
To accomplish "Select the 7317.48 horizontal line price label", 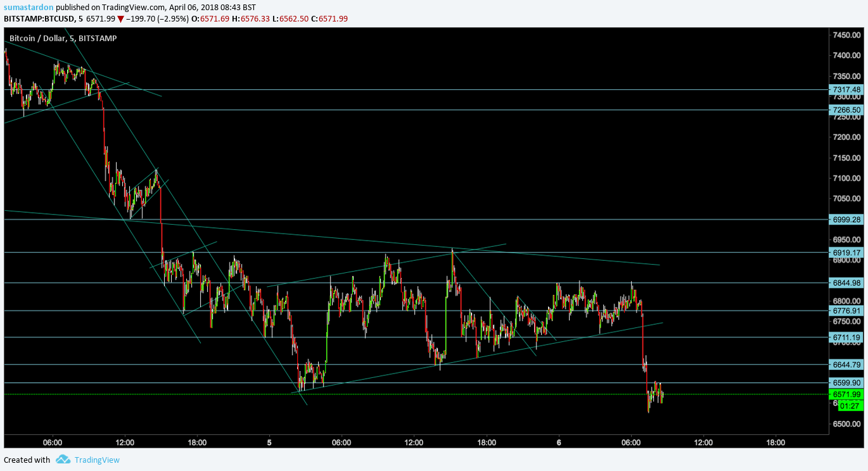I will pyautogui.click(x=846, y=90).
